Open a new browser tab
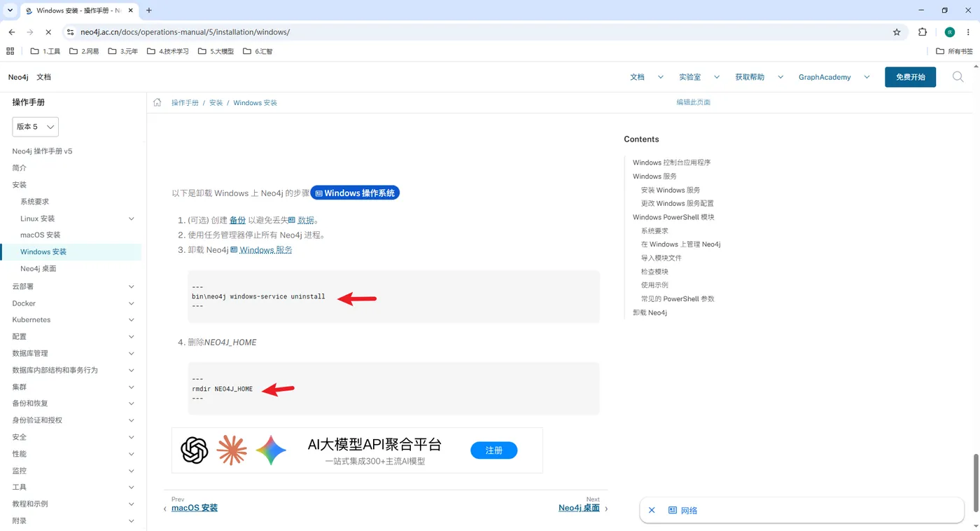The image size is (980, 531). [x=149, y=11]
